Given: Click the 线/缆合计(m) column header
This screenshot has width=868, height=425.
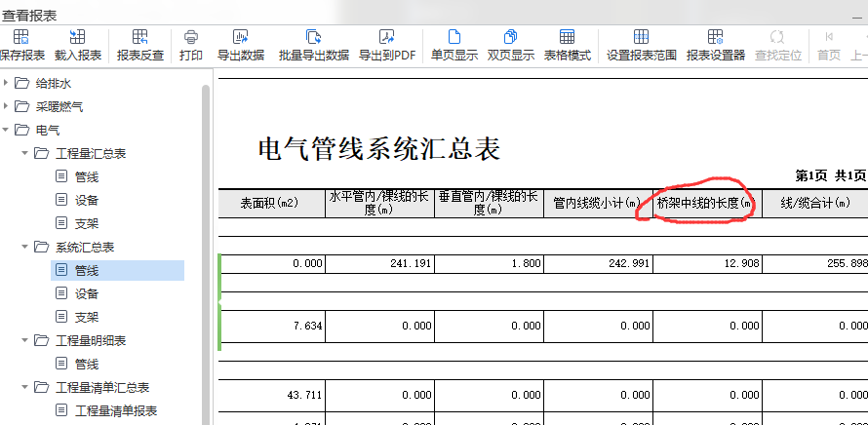Looking at the screenshot, I should click(815, 203).
